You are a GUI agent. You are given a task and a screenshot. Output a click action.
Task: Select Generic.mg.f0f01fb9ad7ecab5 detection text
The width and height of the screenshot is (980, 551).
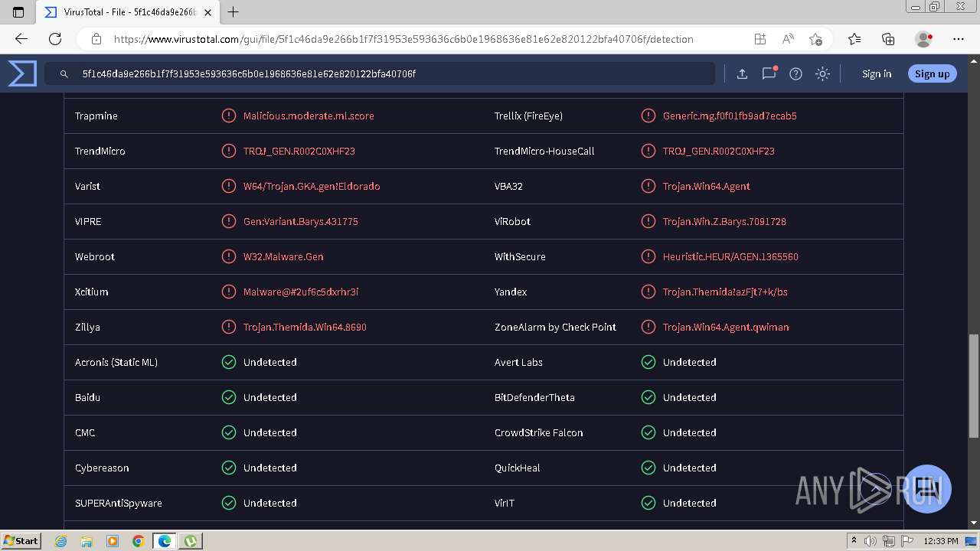[x=730, y=116]
